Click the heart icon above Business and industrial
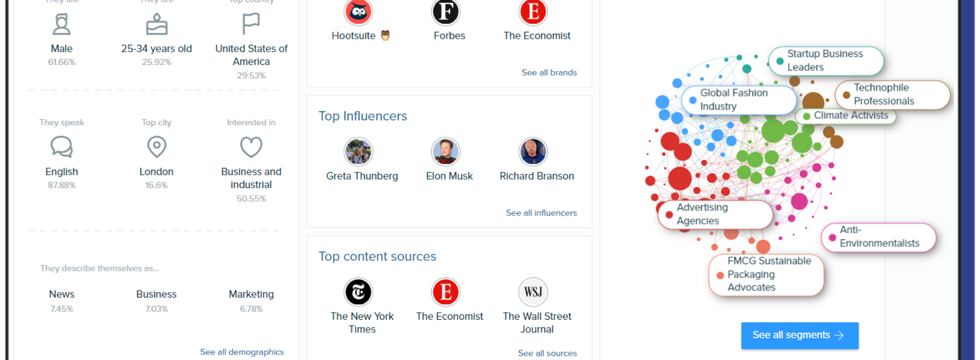 point(251,147)
